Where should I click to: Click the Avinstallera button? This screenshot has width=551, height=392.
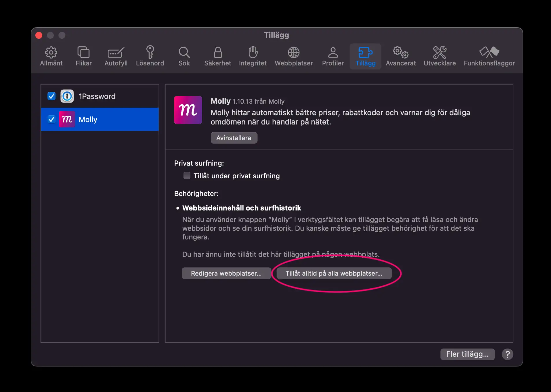tap(234, 138)
